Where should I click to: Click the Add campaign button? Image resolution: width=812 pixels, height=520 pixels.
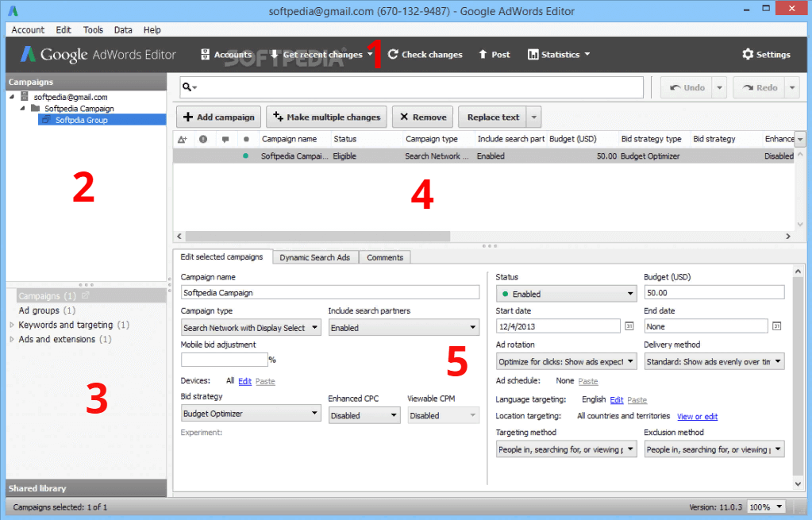click(x=218, y=117)
